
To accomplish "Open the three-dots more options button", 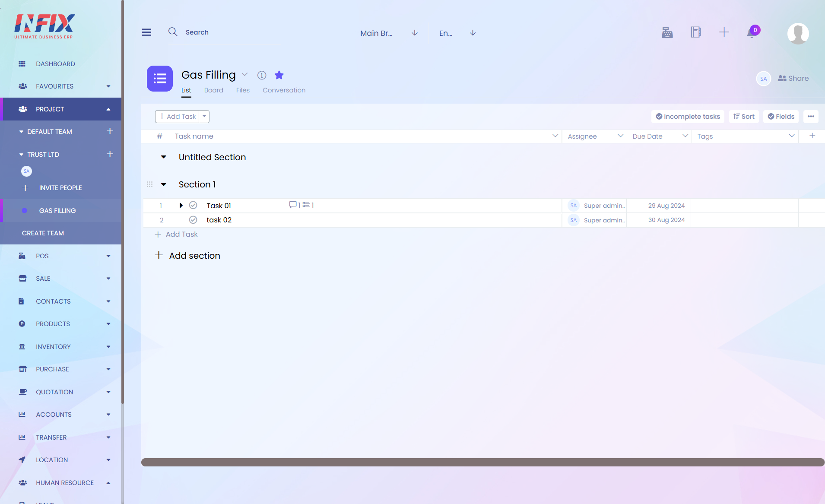I will [811, 117].
